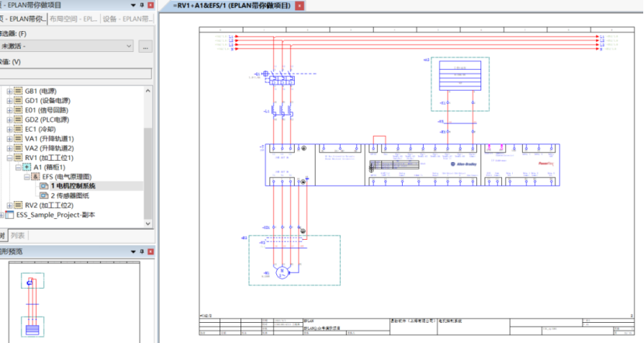Switch to the 设备 navigator tab
Viewport: 644px width, 343px height.
tap(127, 19)
